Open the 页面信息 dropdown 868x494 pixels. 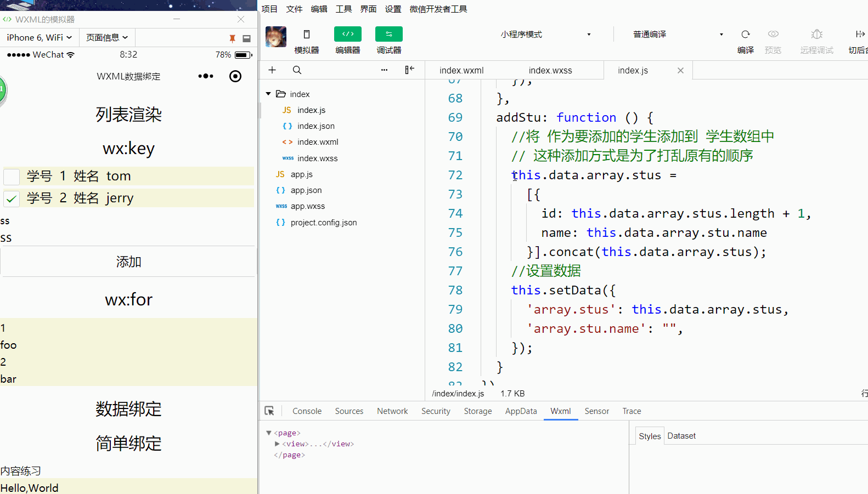pos(107,37)
